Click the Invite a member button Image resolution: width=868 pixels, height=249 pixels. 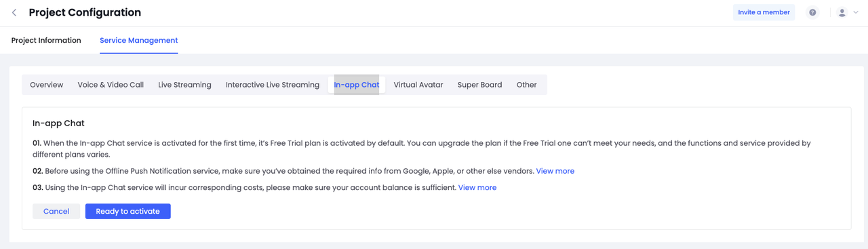point(764,12)
